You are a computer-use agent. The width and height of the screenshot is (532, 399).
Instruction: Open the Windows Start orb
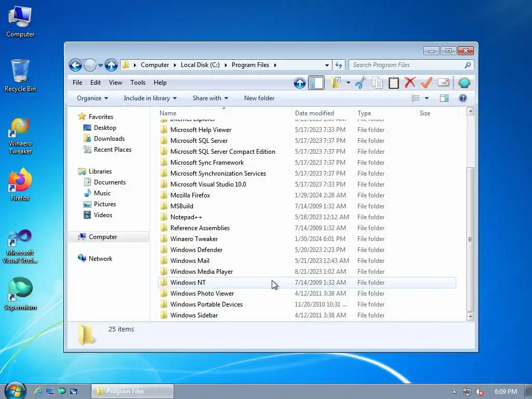point(15,391)
